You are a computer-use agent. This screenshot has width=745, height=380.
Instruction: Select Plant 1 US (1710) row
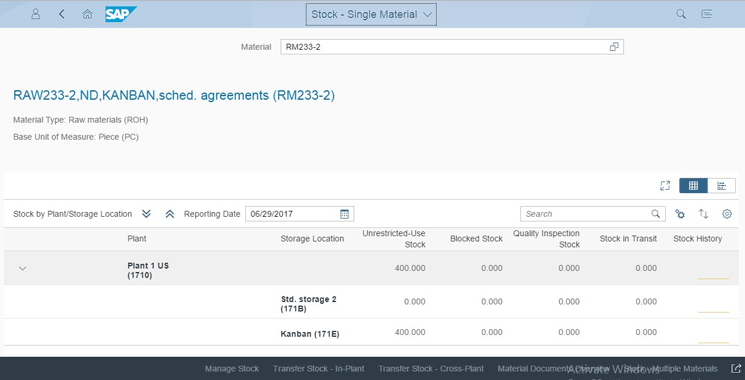372,268
